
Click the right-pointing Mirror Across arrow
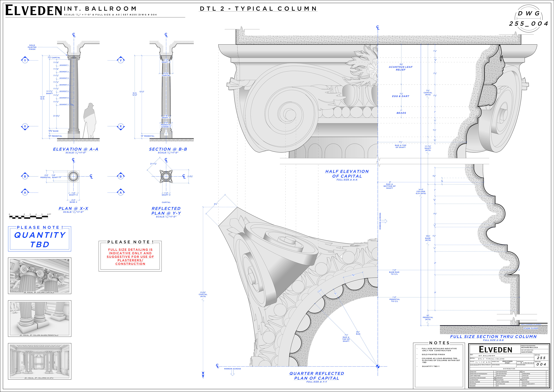click(x=384, y=221)
